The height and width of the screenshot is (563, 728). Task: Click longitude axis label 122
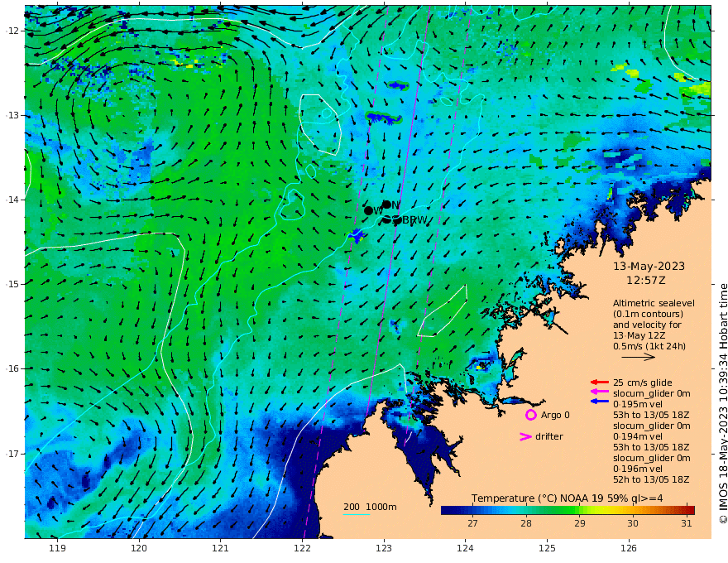pyautogui.click(x=302, y=548)
